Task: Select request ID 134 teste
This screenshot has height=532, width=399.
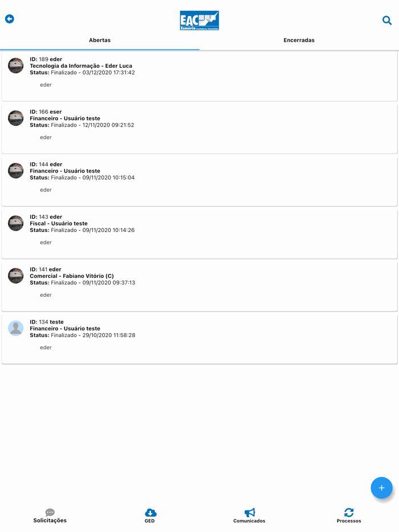Action: coord(199,338)
